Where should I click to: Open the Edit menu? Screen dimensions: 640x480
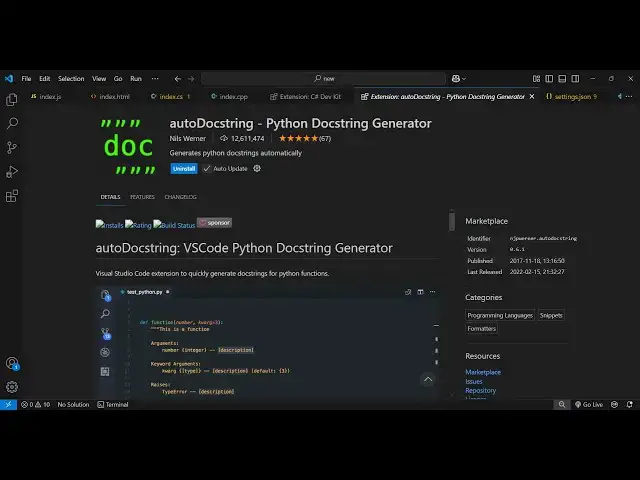pos(44,78)
